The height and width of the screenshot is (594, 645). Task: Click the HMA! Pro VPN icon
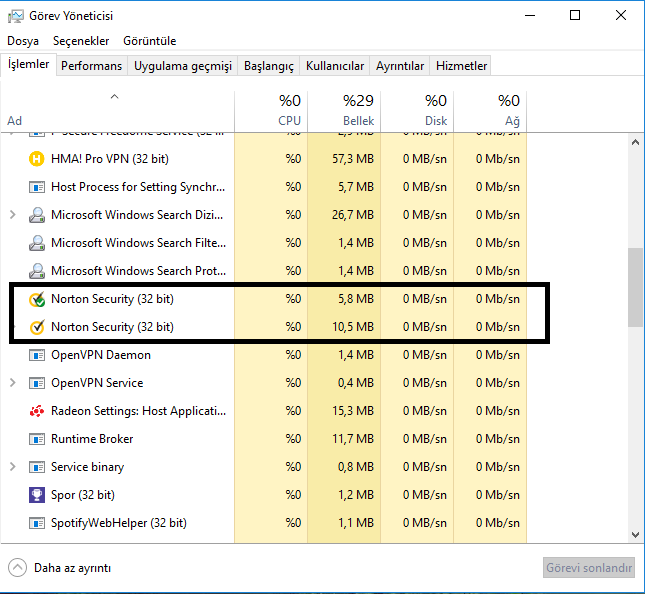click(x=37, y=159)
